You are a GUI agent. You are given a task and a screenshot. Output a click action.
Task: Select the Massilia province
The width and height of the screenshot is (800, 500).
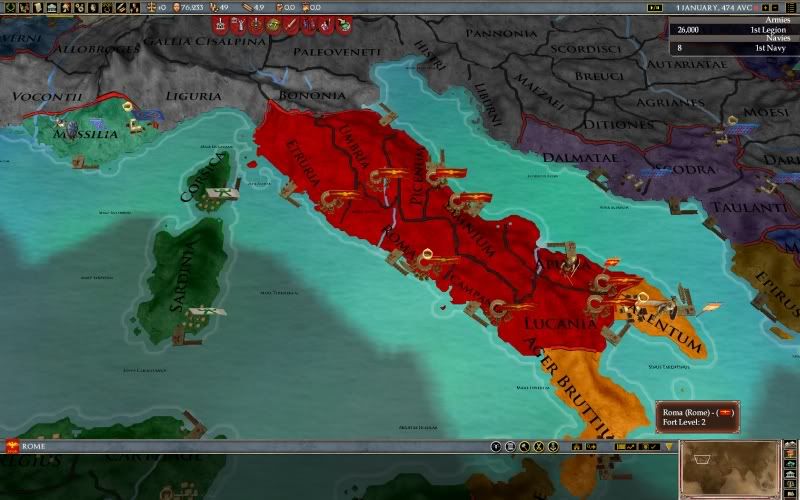coord(85,134)
